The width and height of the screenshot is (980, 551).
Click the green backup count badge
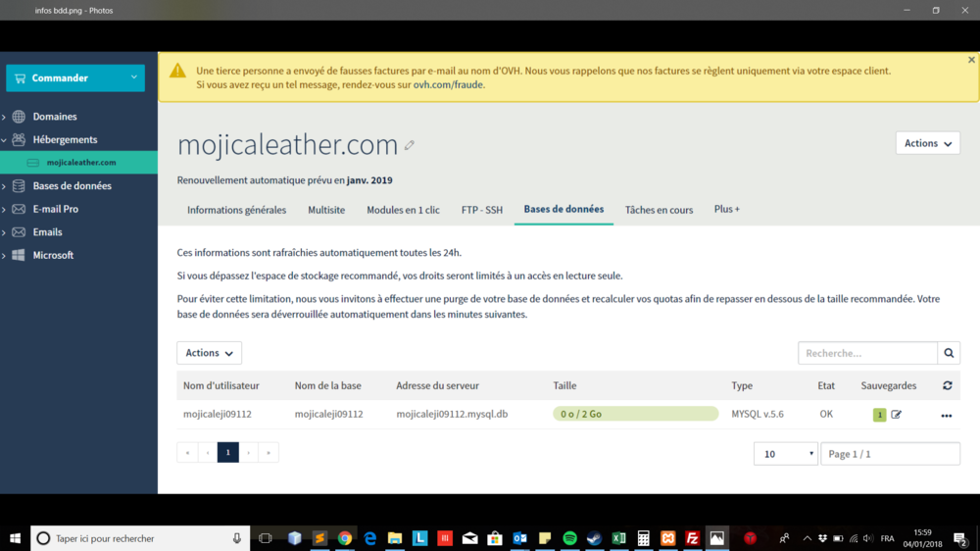tap(879, 415)
